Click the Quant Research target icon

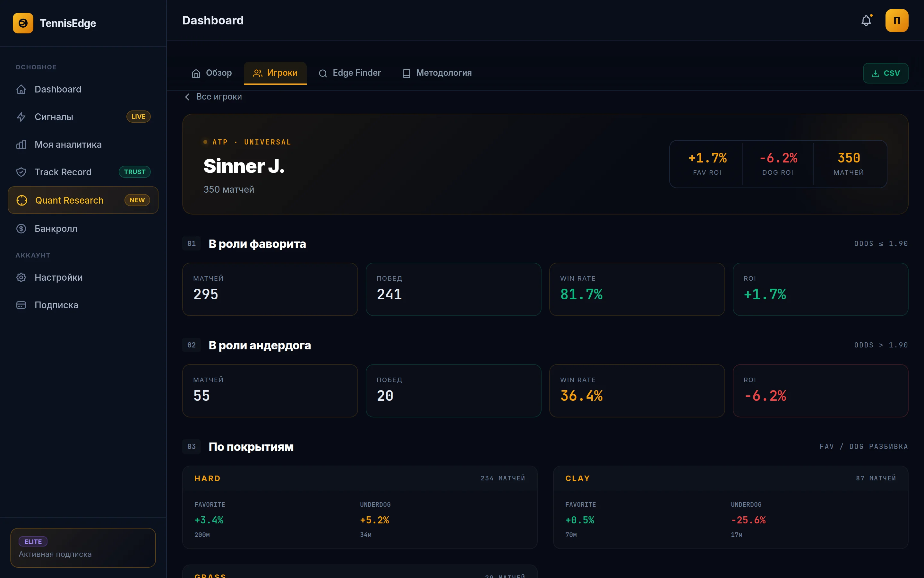(x=22, y=200)
